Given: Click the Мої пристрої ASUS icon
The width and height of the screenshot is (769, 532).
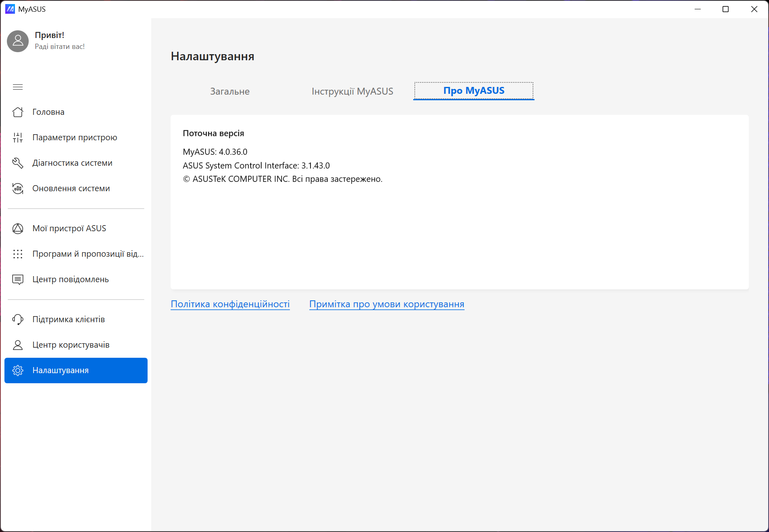Looking at the screenshot, I should tap(18, 228).
